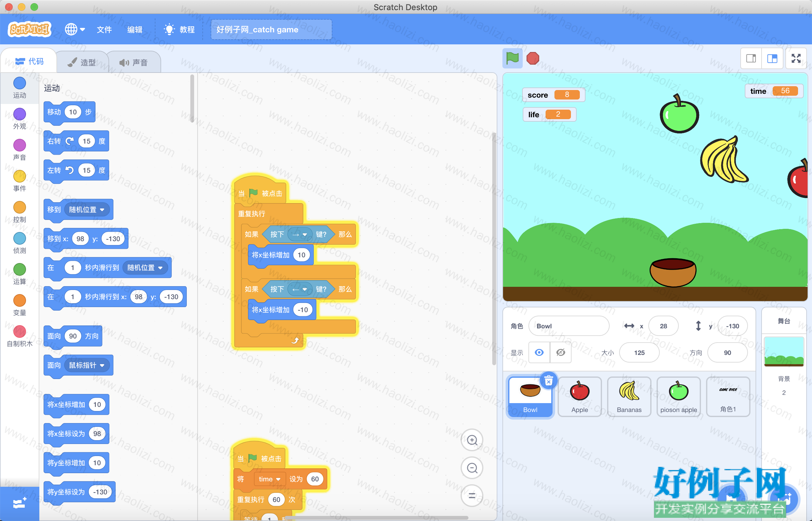Click the 移动 10 步 block
This screenshot has height=521, width=812.
click(x=69, y=112)
